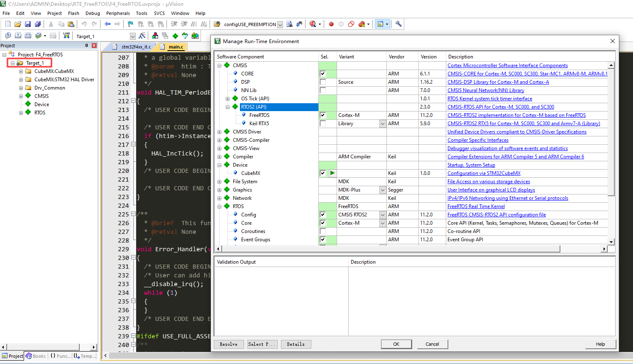Viewport: 633px width, 364px height.
Task: Run CubeMX green play button
Action: [x=332, y=173]
